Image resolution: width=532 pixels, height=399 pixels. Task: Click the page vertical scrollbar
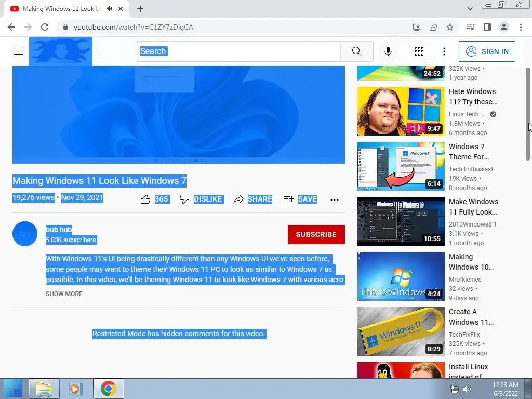click(528, 114)
